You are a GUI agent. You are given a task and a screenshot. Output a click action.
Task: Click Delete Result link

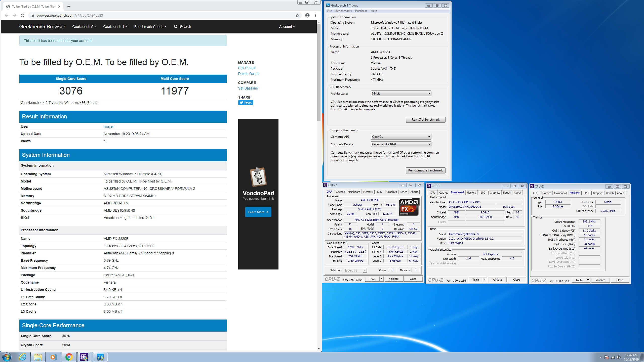click(249, 74)
